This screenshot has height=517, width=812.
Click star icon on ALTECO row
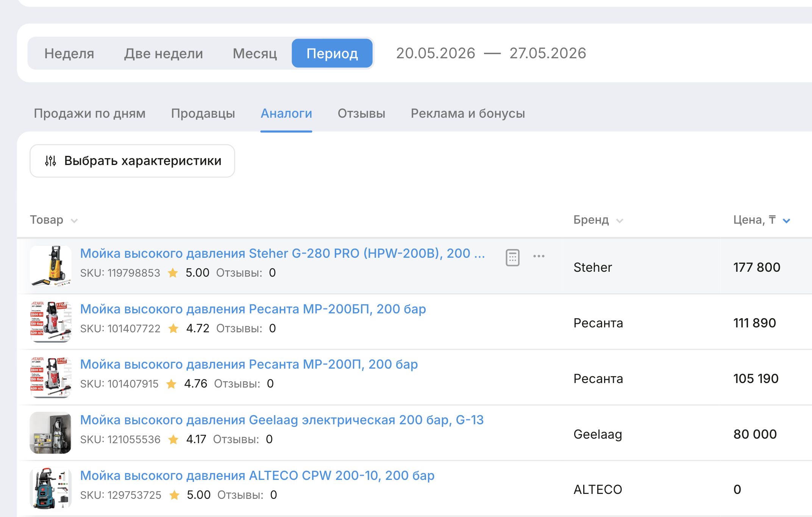click(x=174, y=495)
